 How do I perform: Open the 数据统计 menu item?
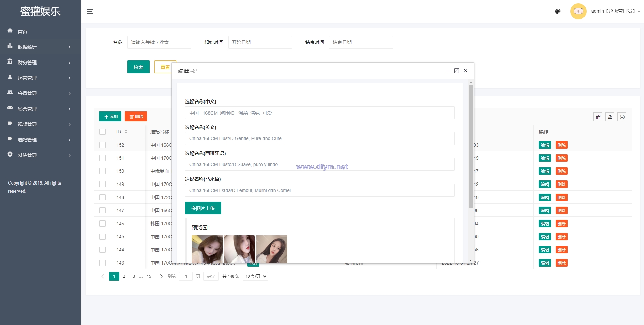[40, 47]
